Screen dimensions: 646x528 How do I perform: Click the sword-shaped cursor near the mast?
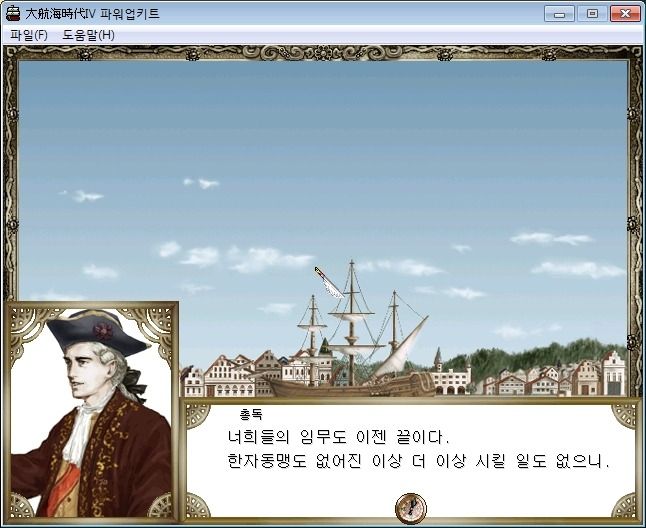point(329,283)
